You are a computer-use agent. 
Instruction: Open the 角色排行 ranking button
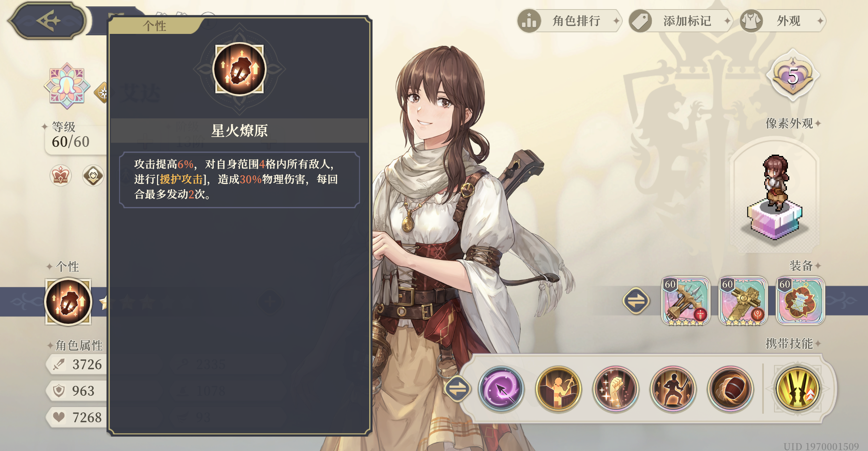(x=569, y=21)
